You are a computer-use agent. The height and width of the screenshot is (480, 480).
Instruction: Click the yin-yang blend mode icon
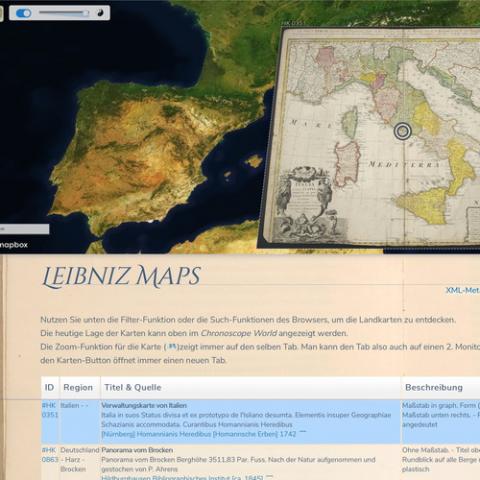tap(100, 13)
